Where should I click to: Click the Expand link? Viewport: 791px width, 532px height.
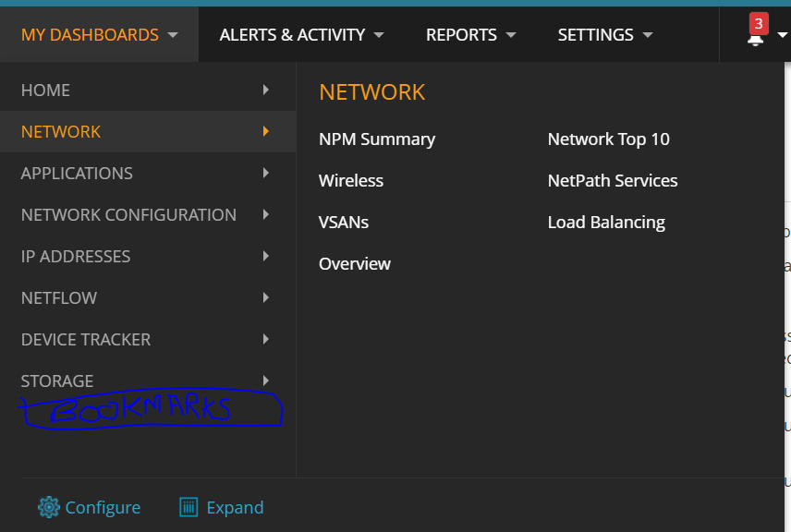click(235, 507)
